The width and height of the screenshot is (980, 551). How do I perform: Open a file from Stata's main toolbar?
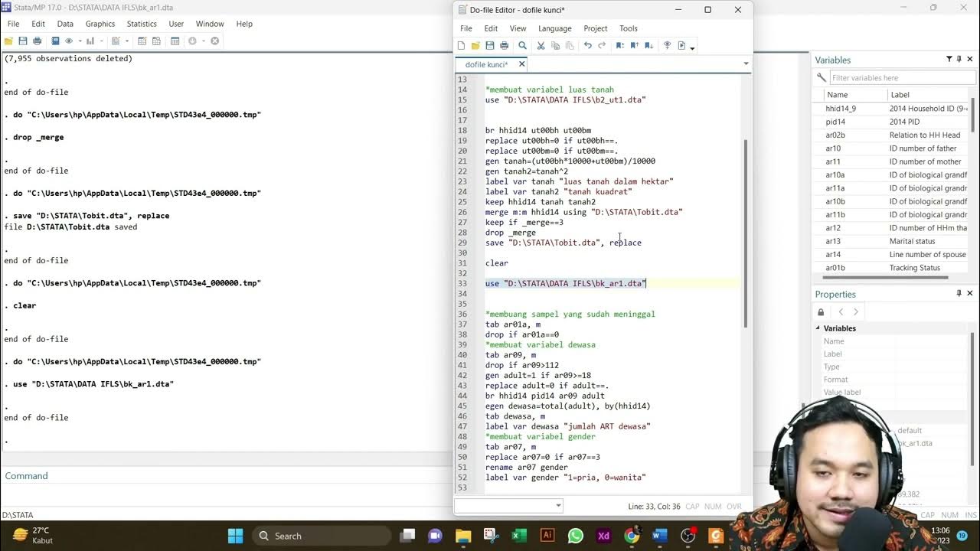(8, 41)
